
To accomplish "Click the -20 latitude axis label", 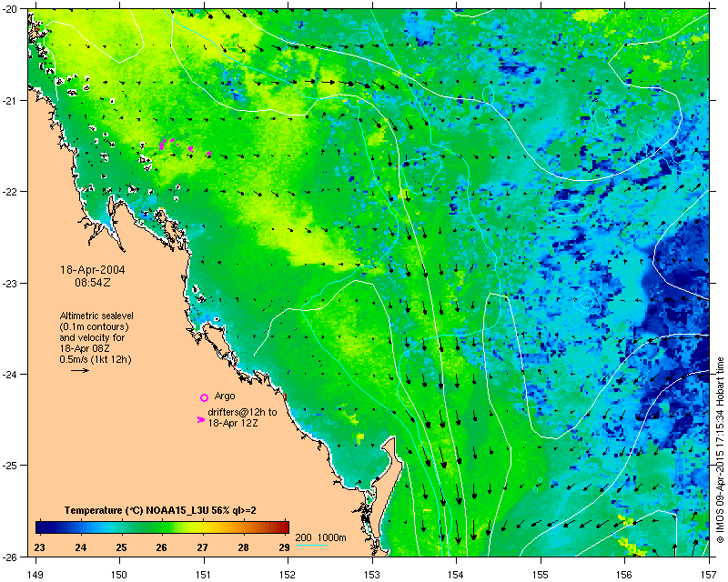I will (x=10, y=9).
